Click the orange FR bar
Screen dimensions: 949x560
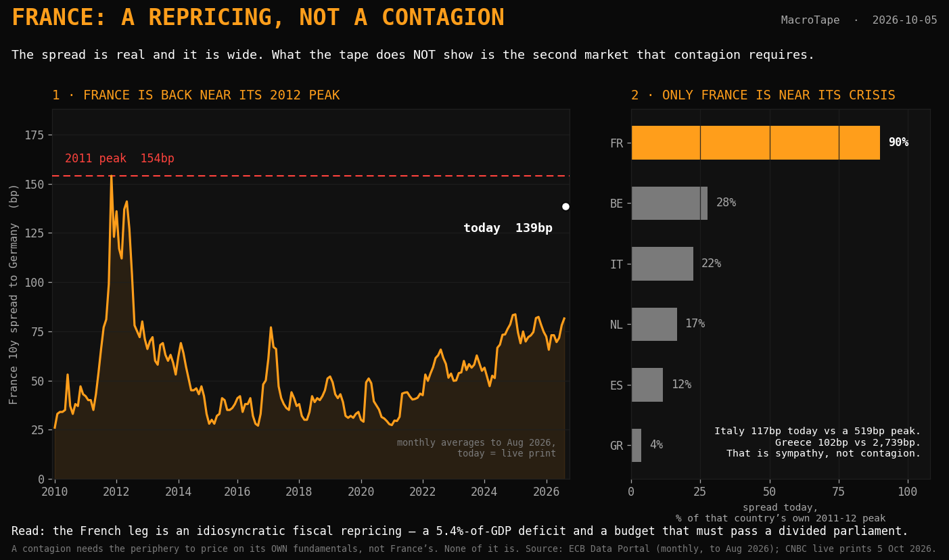(756, 143)
